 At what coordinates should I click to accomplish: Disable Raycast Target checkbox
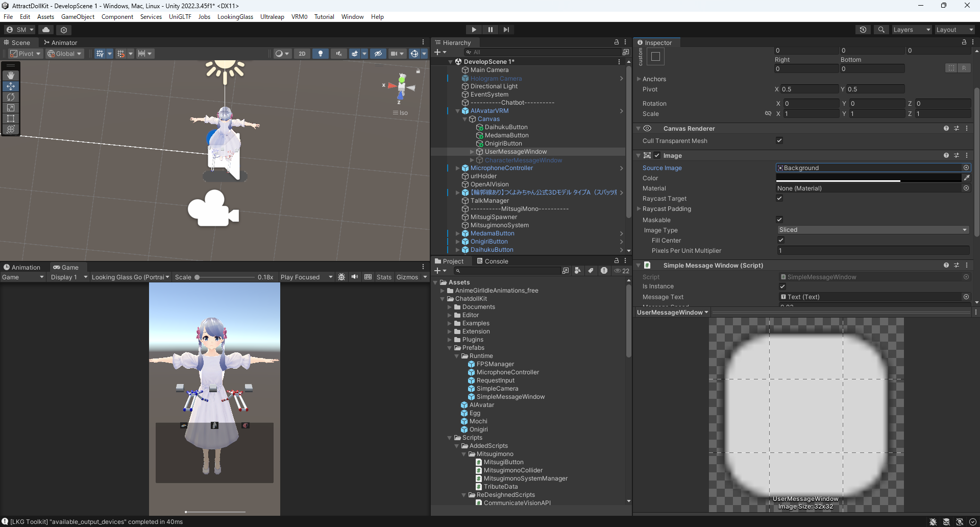pyautogui.click(x=779, y=198)
